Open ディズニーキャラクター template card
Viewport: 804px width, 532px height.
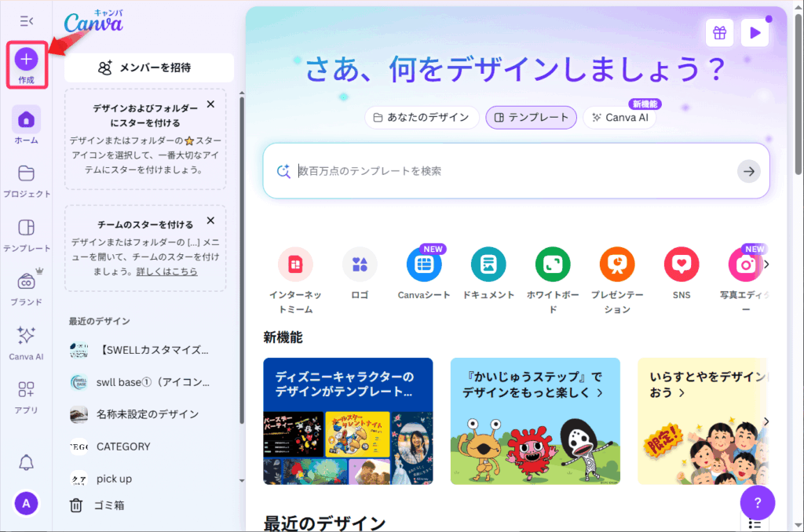click(348, 421)
